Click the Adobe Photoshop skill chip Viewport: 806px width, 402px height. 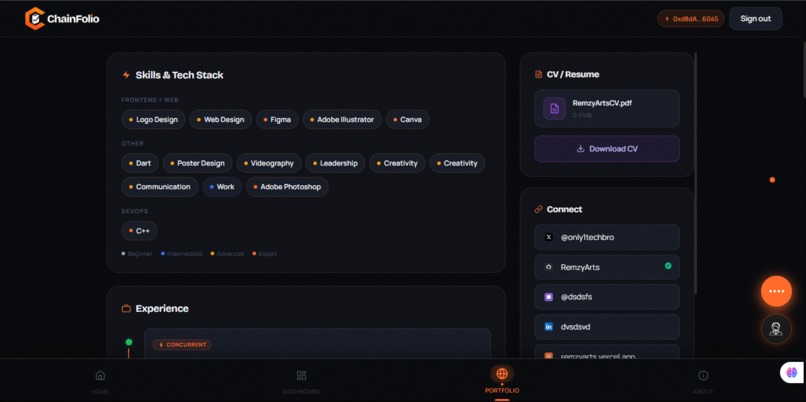pos(287,187)
